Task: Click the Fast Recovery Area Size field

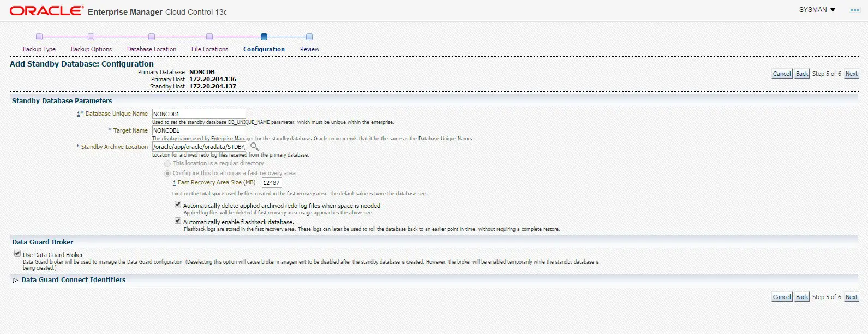Action: coord(272,183)
